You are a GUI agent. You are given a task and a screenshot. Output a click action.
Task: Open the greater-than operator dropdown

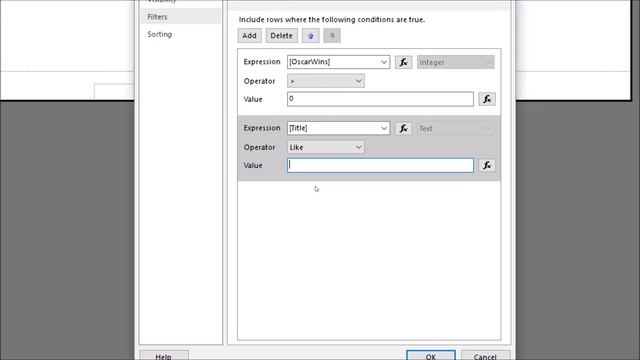click(325, 81)
